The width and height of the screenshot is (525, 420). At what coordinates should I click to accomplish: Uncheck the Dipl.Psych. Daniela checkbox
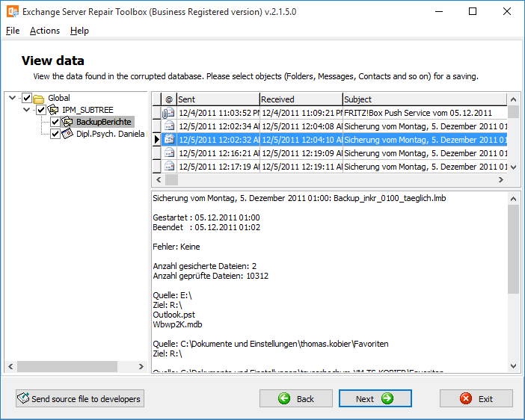[55, 134]
